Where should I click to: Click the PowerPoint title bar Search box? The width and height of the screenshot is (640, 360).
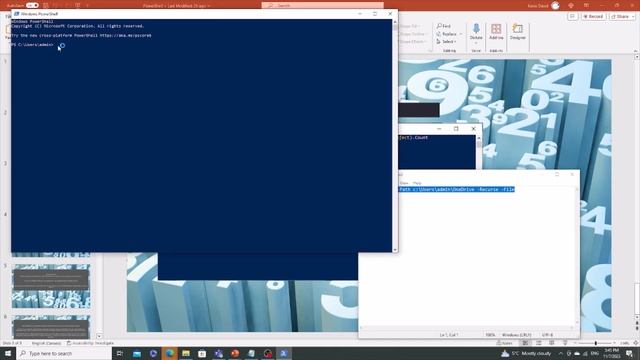(x=322, y=5)
